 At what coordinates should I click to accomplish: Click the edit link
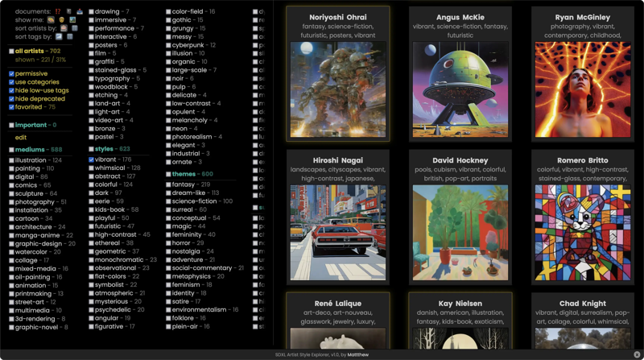pos(21,138)
